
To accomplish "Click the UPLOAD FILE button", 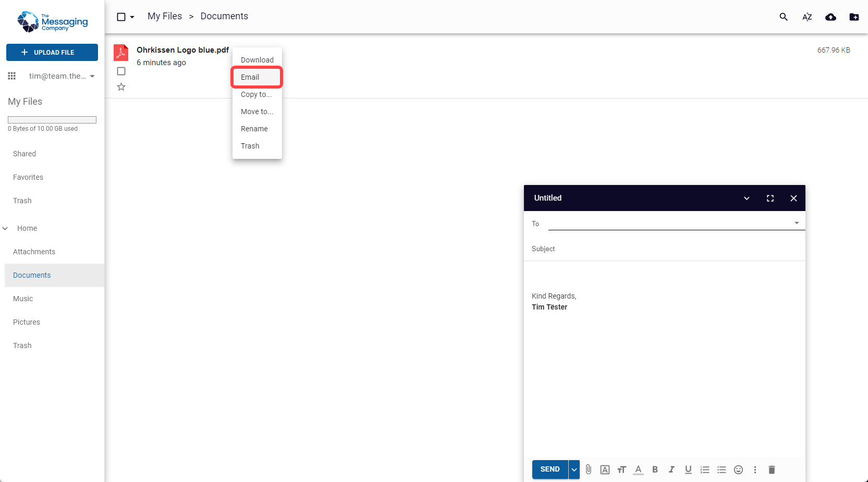I will pyautogui.click(x=52, y=52).
